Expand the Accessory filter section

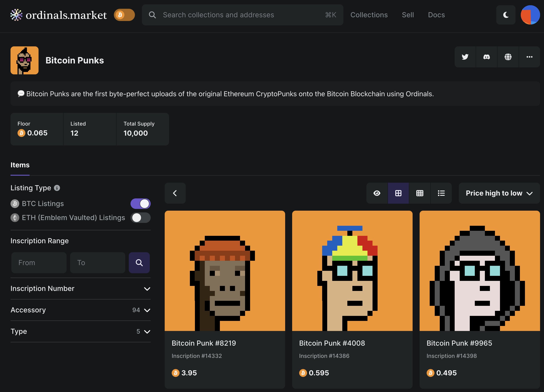tap(80, 310)
